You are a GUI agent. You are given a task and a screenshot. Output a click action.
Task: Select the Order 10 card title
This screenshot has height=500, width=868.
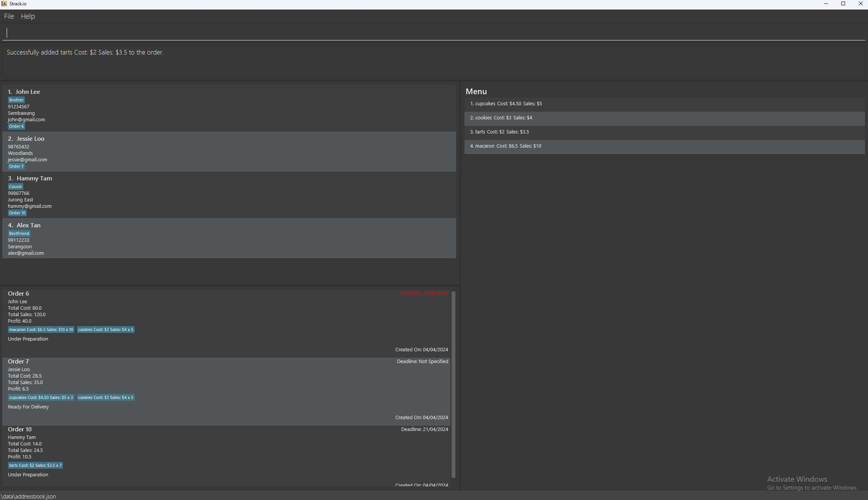tap(20, 429)
